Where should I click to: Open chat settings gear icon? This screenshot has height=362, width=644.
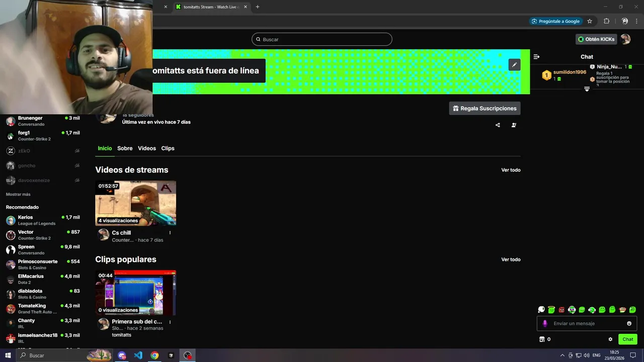pyautogui.click(x=610, y=339)
